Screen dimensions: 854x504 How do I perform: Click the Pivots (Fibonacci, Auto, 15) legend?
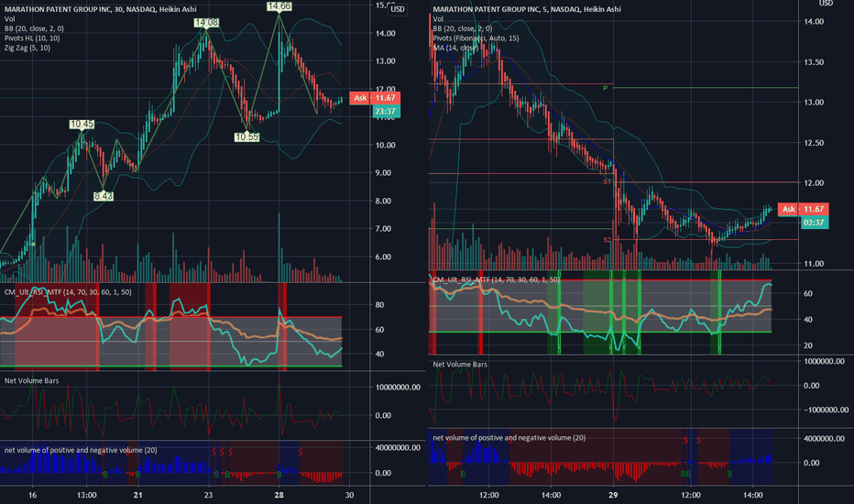click(x=476, y=38)
